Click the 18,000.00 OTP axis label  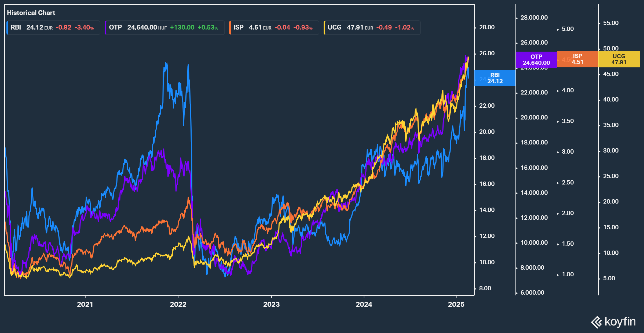534,143
